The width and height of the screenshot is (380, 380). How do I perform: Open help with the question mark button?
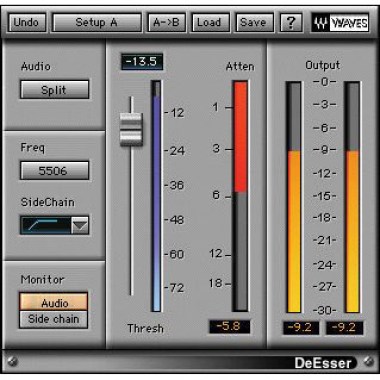[291, 23]
